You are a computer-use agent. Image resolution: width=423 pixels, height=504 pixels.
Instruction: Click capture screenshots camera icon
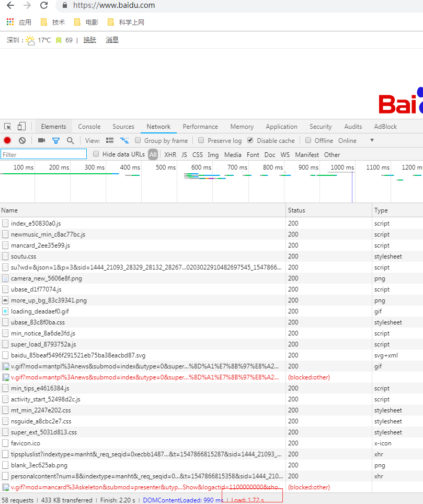click(x=41, y=140)
